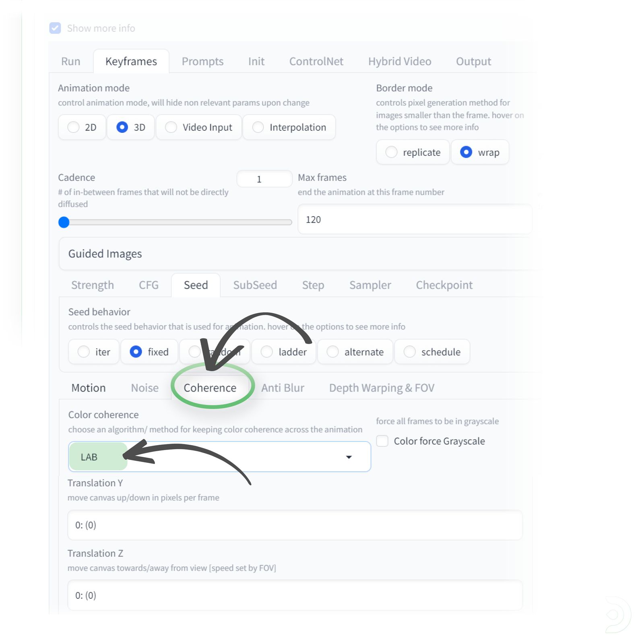This screenshot has width=644, height=644.
Task: Collapse the Guided Images section
Action: pos(105,254)
